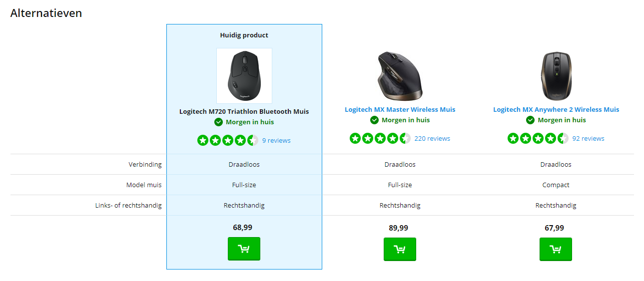Click the M720 Triathlon product image
The height and width of the screenshot is (281, 644).
tap(244, 75)
